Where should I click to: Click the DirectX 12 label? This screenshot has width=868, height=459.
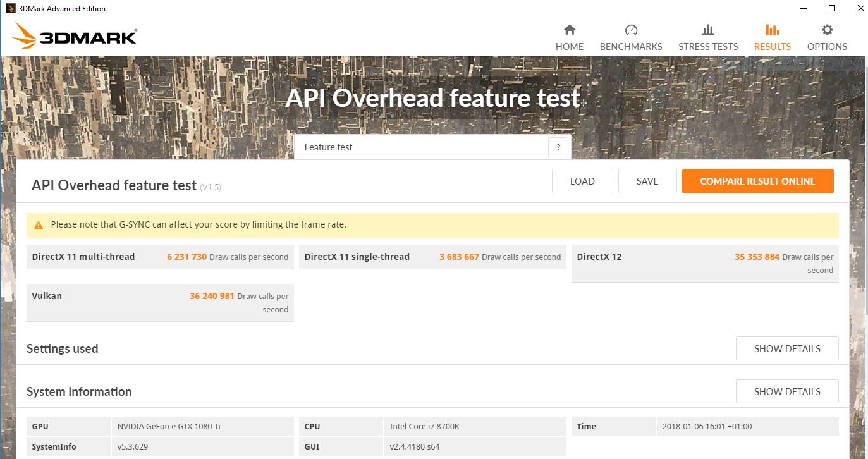coord(599,257)
